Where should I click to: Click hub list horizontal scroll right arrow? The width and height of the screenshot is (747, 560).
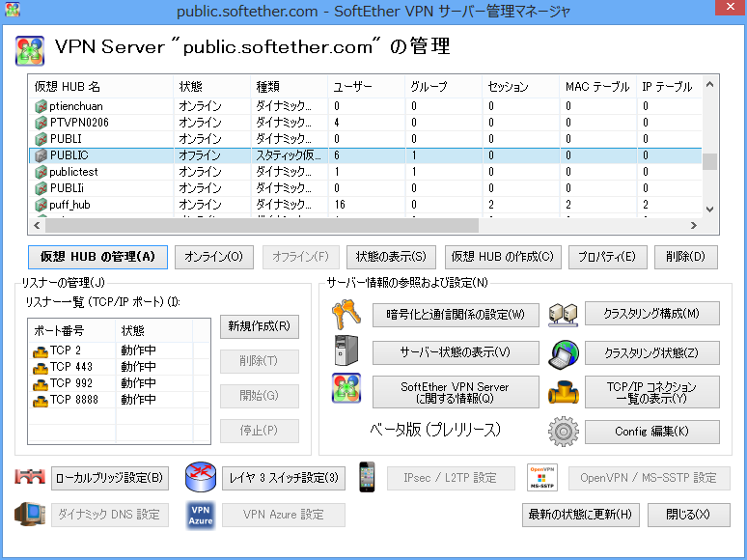coord(694,225)
